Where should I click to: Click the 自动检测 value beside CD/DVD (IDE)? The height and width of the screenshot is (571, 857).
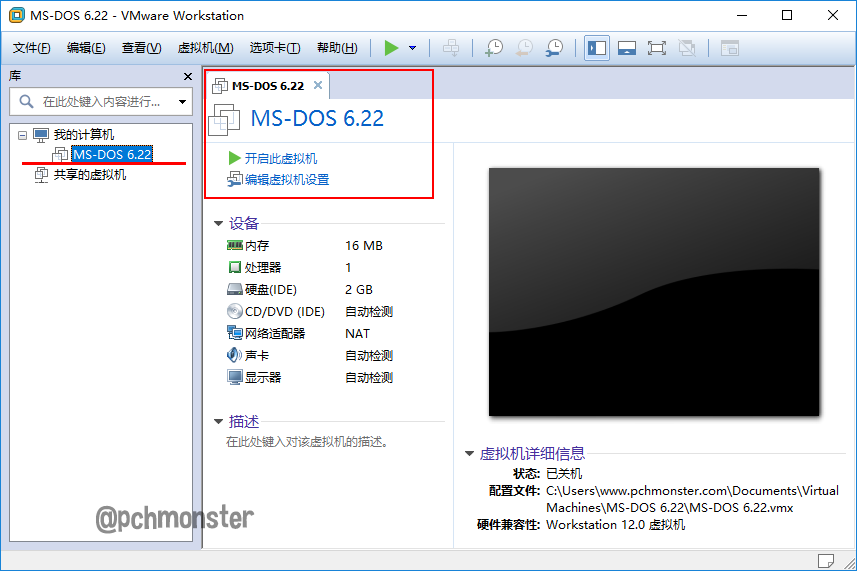coord(369,311)
